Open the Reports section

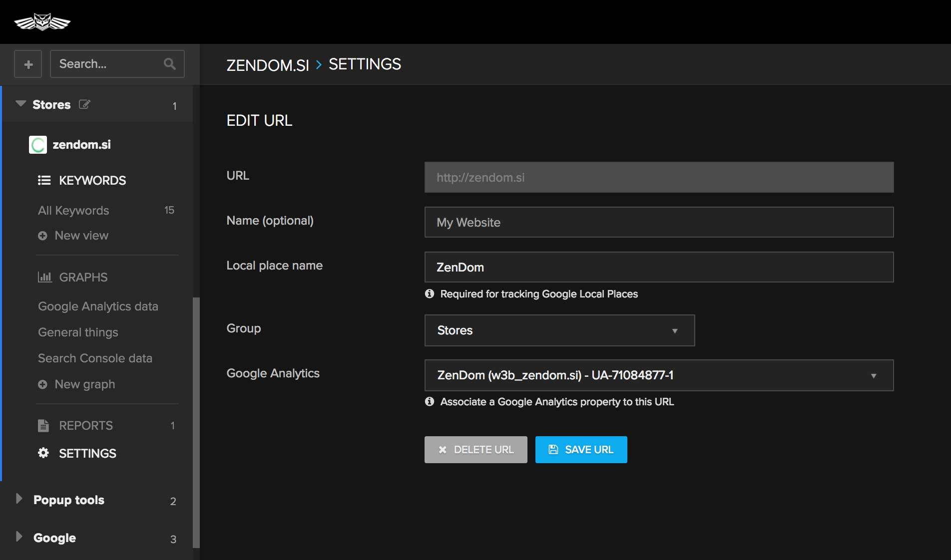[85, 426]
